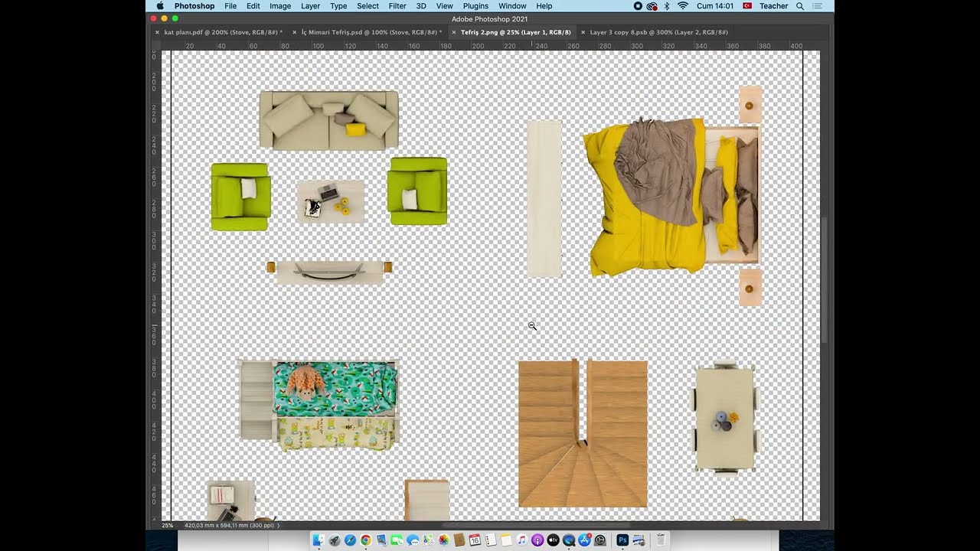Click the Turkish flag input source icon
This screenshot has height=551, width=980.
coord(747,6)
